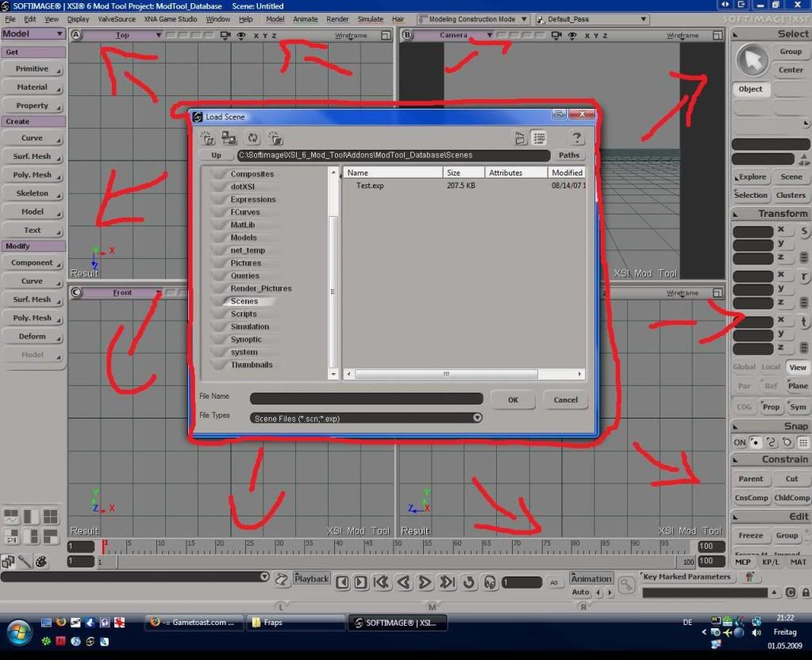The height and width of the screenshot is (660, 812).
Task: Open the Top viewport view dropdown
Action: 123,35
